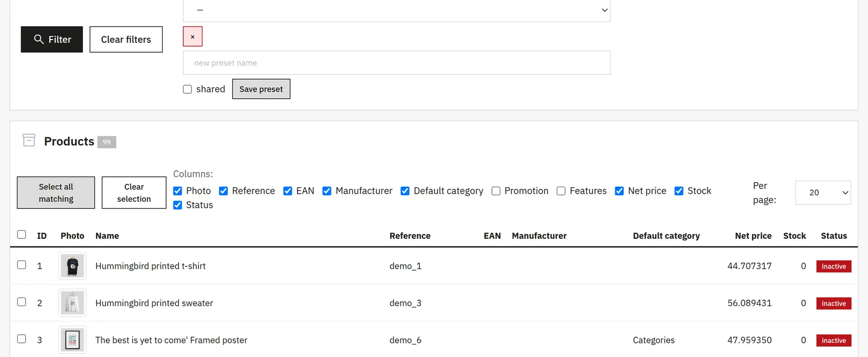This screenshot has height=357, width=868.
Task: Open Hummingbird printed t-shirt thumbnail
Action: point(72,266)
